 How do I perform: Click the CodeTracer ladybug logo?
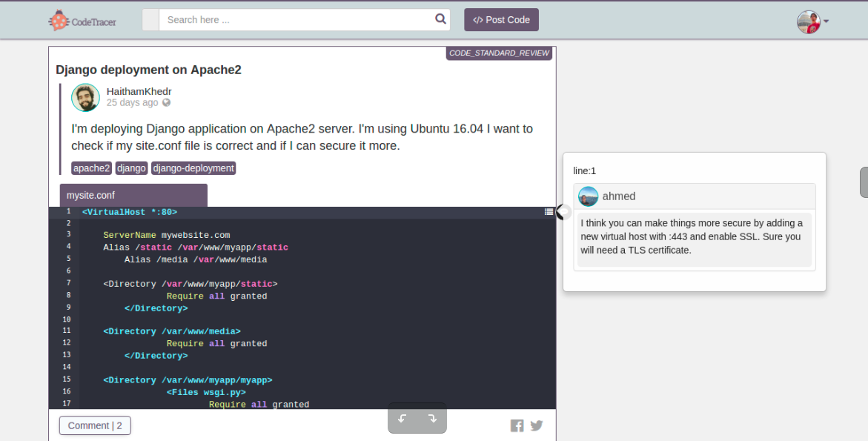82,21
